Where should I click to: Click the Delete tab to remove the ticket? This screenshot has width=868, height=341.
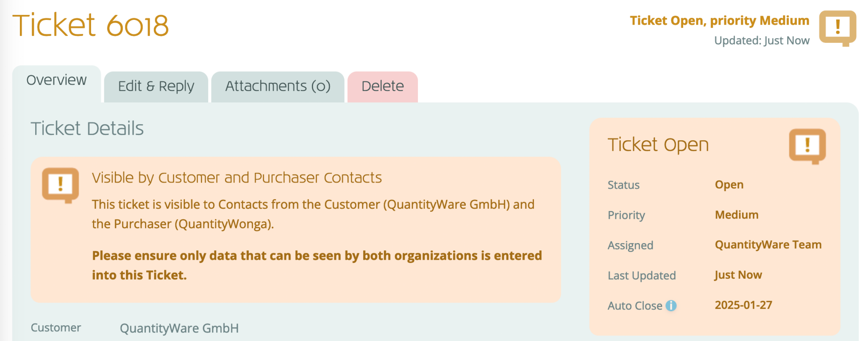coord(382,86)
